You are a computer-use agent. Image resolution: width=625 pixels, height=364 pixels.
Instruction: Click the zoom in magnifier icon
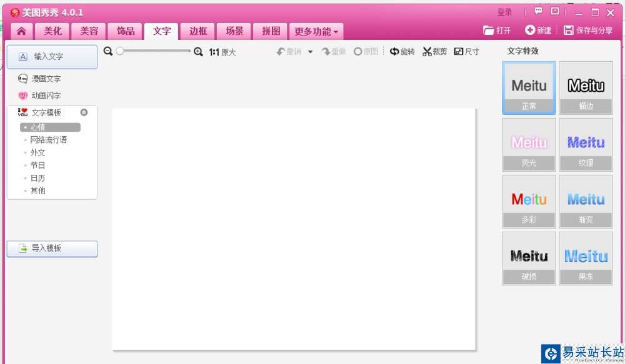click(198, 52)
